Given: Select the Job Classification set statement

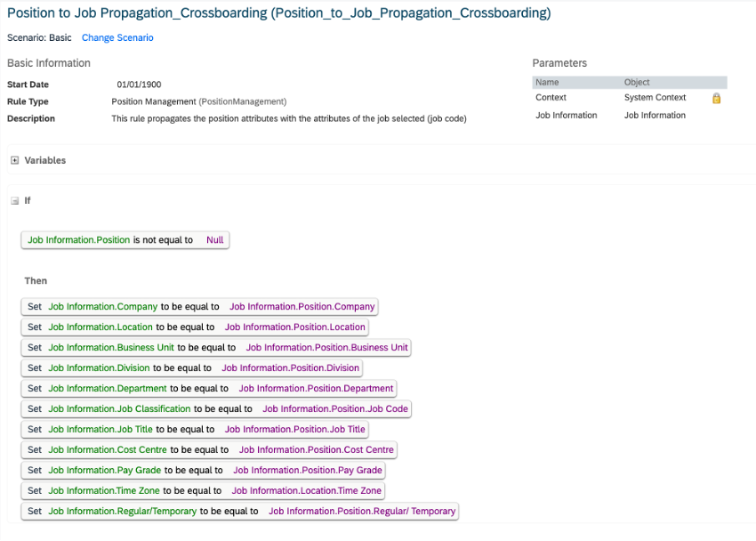Looking at the screenshot, I should (216, 409).
